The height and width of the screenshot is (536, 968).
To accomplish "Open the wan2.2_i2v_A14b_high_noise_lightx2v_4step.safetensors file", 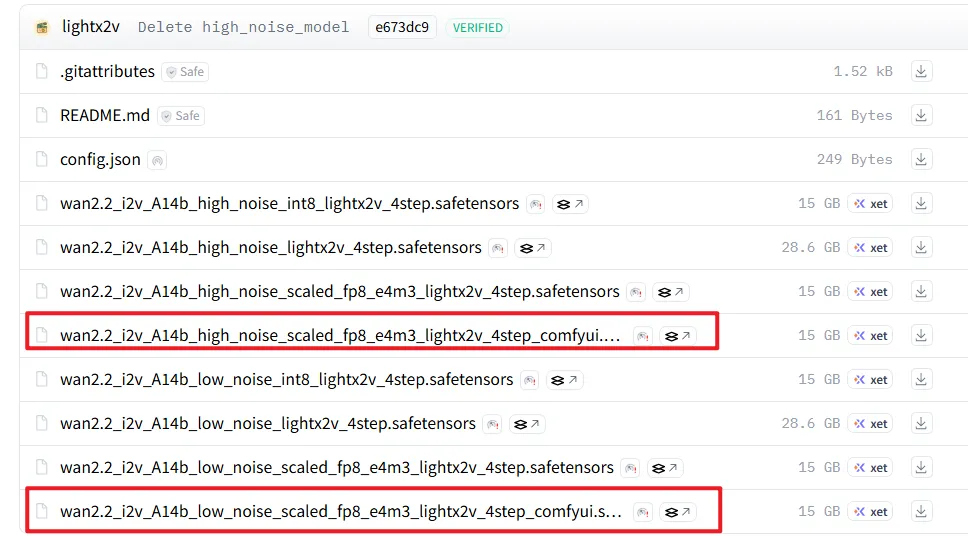I will [x=270, y=248].
